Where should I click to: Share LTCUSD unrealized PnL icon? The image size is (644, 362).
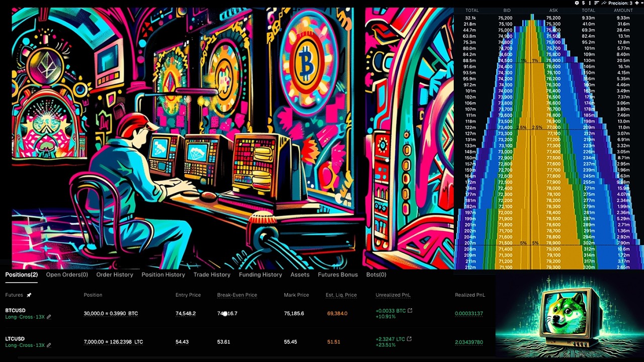point(409,339)
